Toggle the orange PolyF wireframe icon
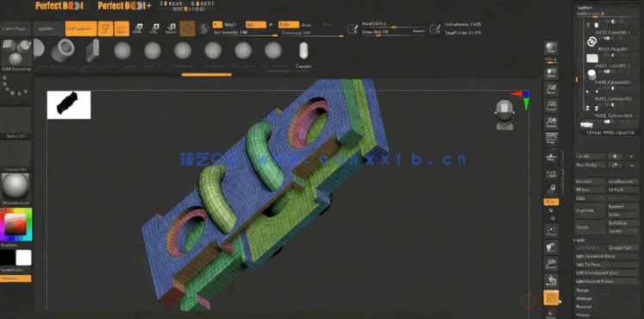 pyautogui.click(x=551, y=297)
